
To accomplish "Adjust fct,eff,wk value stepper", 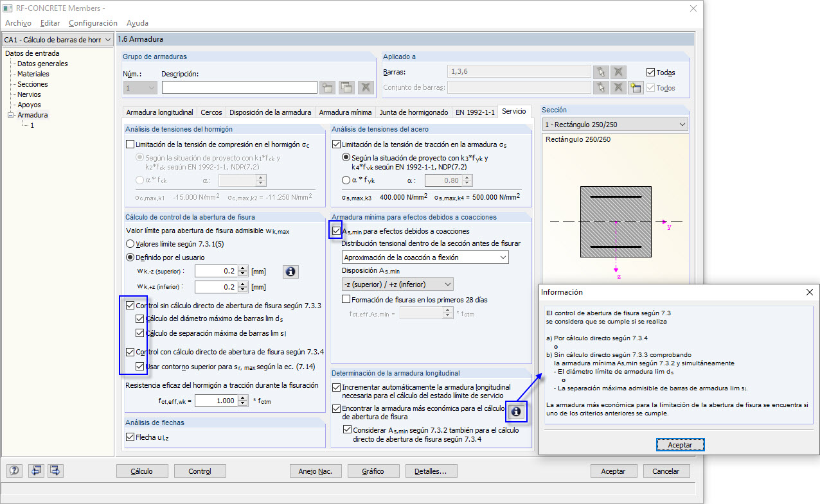I will tap(243, 401).
